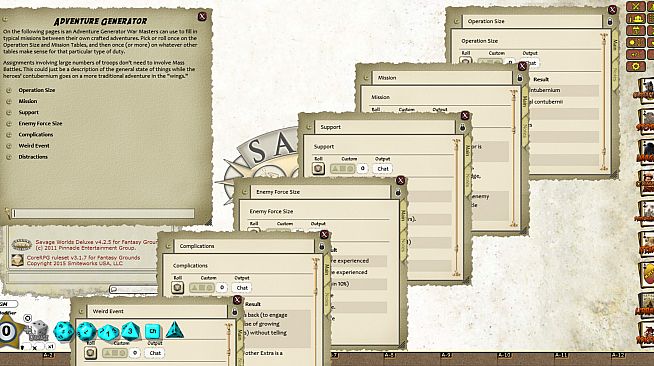Toggle the lock icon on Mission window

520,78
